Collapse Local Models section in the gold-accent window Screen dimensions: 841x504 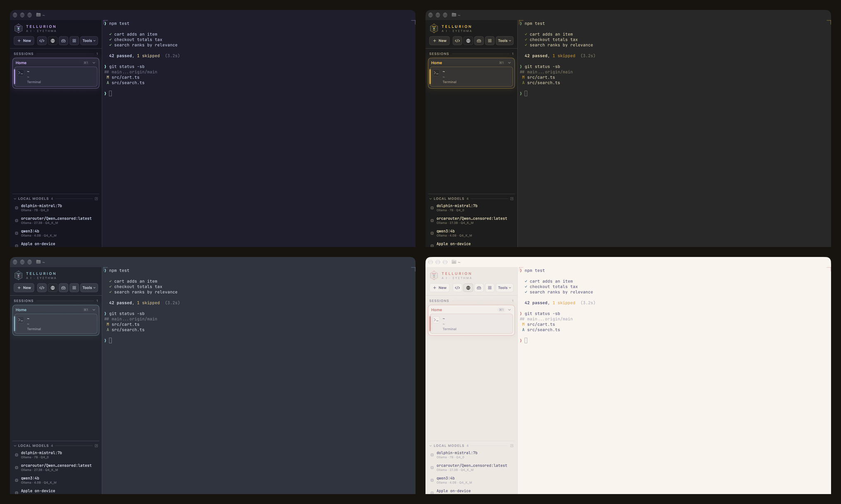coord(430,199)
